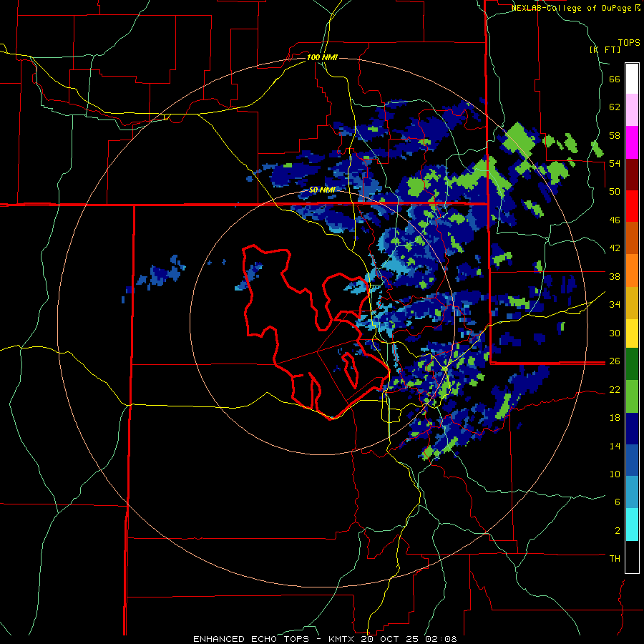Image resolution: width=644 pixels, height=644 pixels.
Task: Select the cyan legend swatch
Action: point(632,525)
